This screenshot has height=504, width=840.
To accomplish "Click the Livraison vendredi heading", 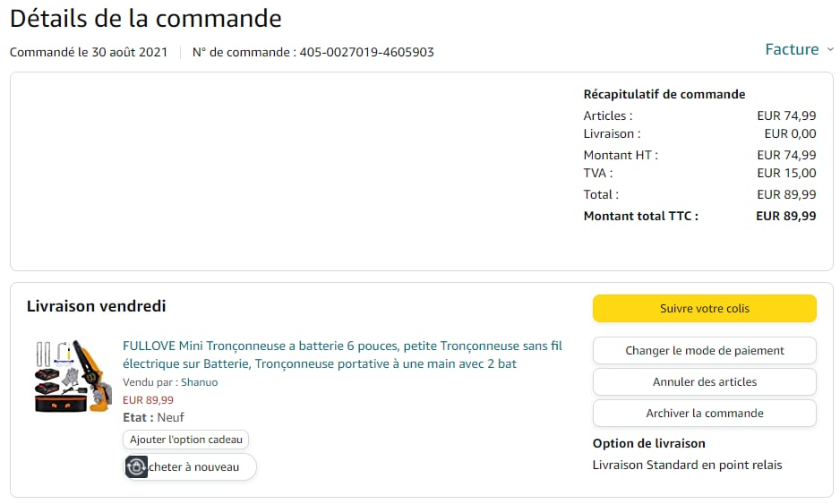I will click(97, 306).
